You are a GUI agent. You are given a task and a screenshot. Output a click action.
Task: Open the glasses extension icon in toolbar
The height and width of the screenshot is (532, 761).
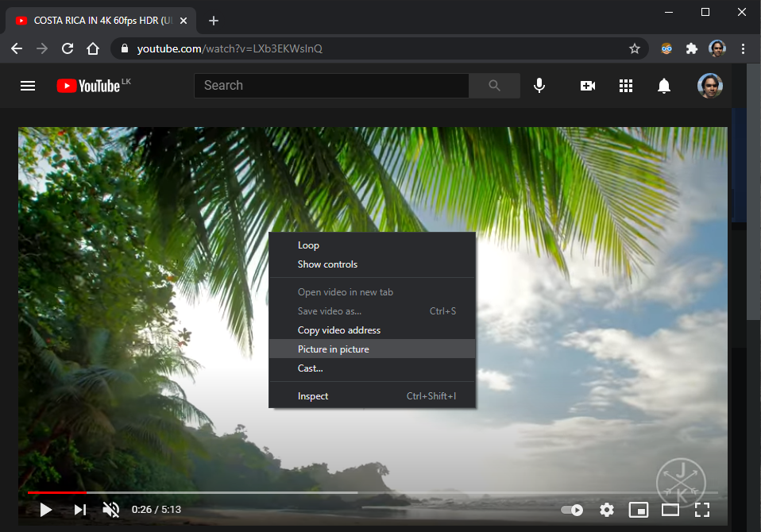[666, 48]
